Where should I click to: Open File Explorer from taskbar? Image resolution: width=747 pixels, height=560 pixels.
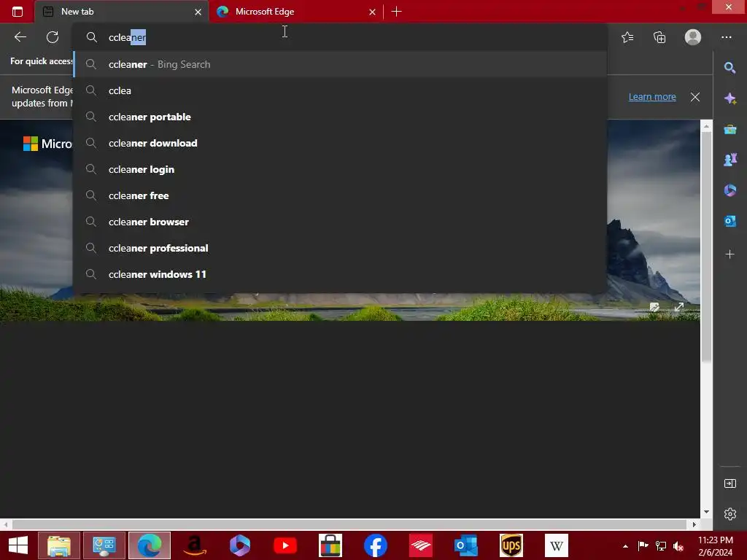pyautogui.click(x=59, y=545)
